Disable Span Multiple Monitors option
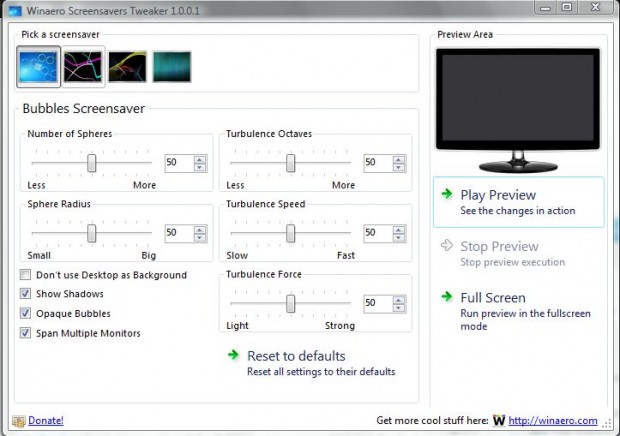Image resolution: width=620 pixels, height=436 pixels. (25, 333)
